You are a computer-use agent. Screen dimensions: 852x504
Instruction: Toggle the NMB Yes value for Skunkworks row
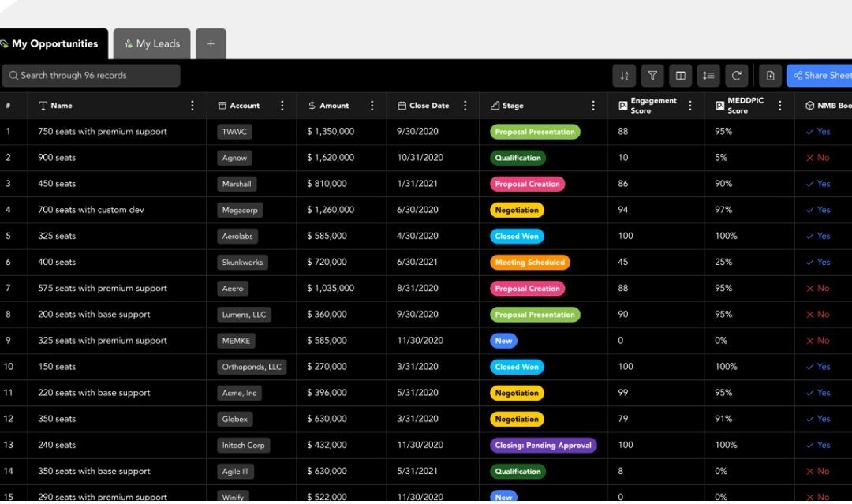click(x=818, y=262)
